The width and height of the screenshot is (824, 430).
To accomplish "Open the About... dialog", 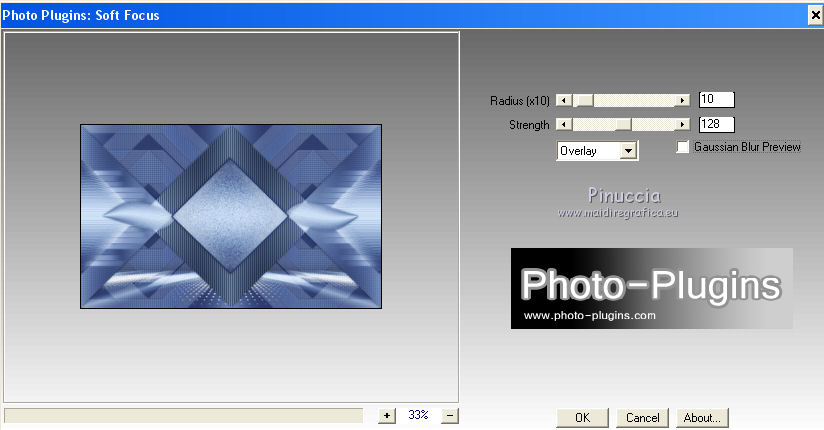I will coord(702,418).
